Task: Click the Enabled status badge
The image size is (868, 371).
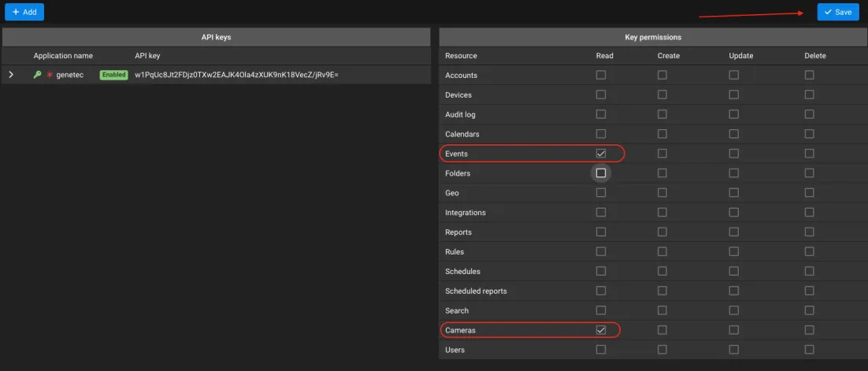Action: pos(113,75)
